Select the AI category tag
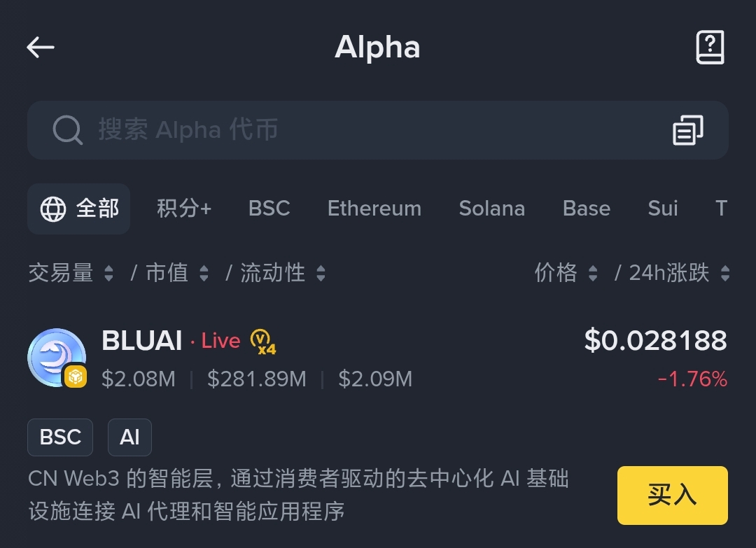This screenshot has width=756, height=548. pos(129,437)
